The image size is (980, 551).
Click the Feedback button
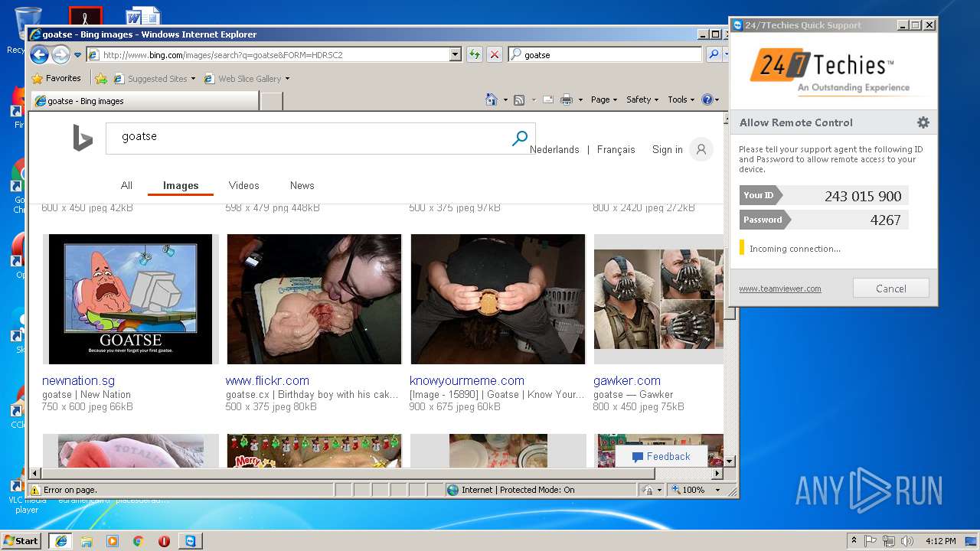(661, 456)
